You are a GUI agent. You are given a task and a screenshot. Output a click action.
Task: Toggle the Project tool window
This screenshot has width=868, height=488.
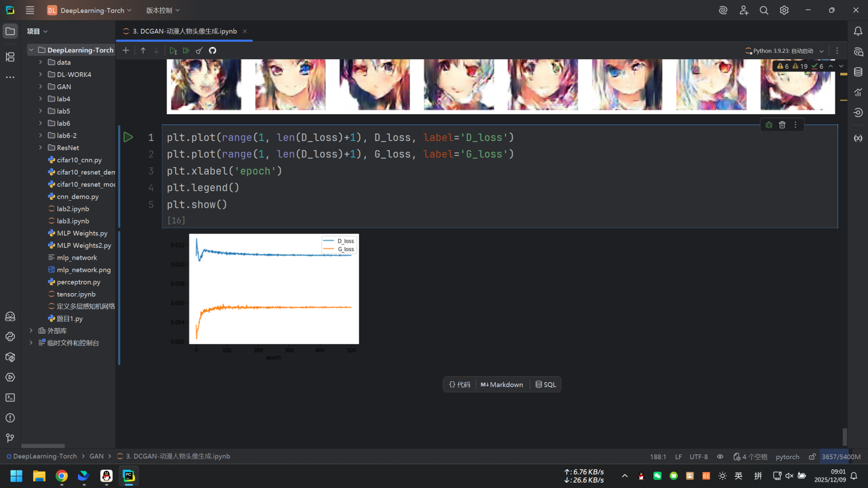click(10, 32)
